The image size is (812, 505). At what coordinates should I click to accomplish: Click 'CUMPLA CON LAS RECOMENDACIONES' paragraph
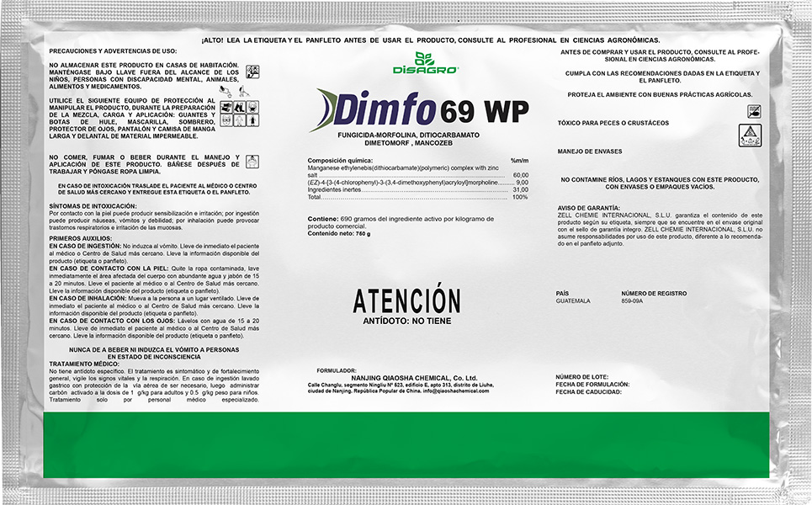coord(662,77)
